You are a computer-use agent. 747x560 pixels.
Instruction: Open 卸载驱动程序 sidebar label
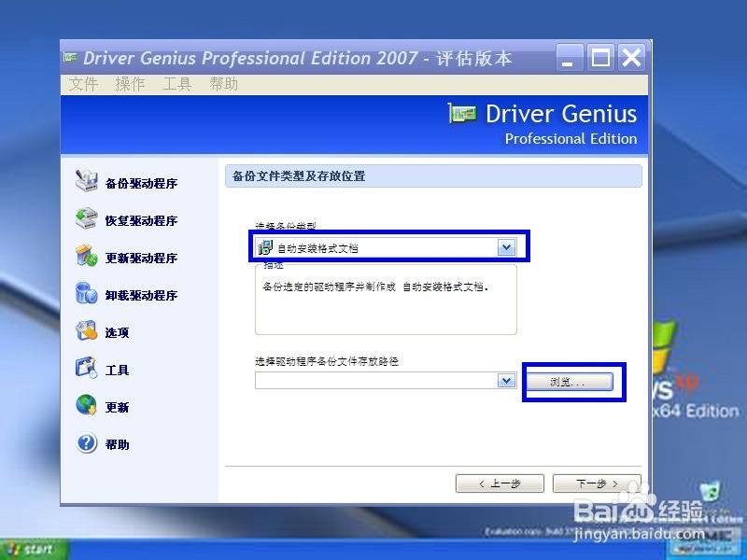(x=141, y=296)
